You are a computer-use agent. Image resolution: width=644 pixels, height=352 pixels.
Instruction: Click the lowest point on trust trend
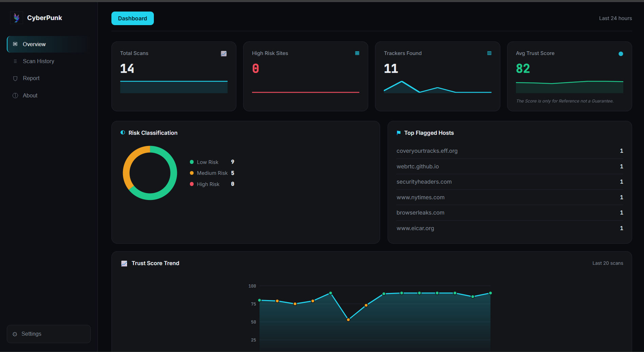pos(348,320)
